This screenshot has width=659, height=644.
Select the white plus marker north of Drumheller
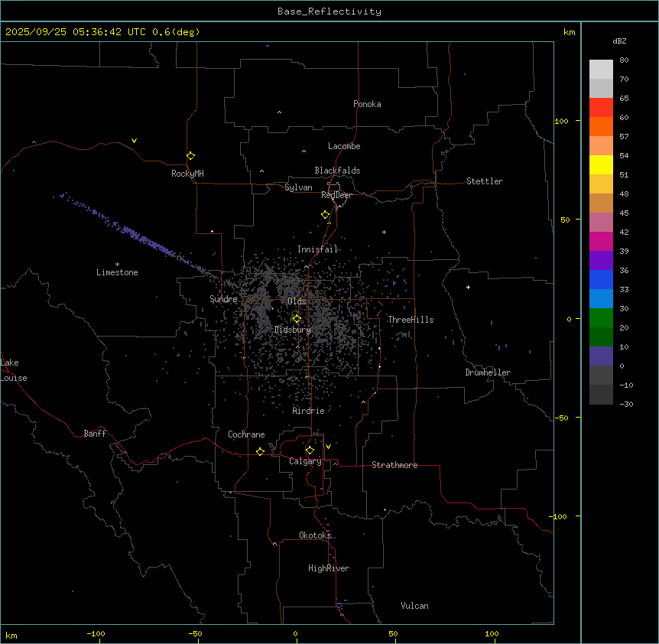[468, 287]
